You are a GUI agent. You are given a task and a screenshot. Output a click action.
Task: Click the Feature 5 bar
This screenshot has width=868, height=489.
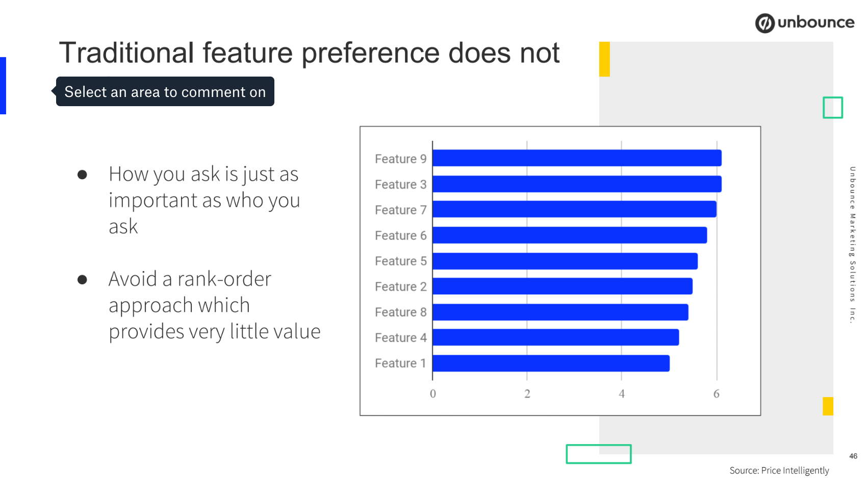(565, 261)
